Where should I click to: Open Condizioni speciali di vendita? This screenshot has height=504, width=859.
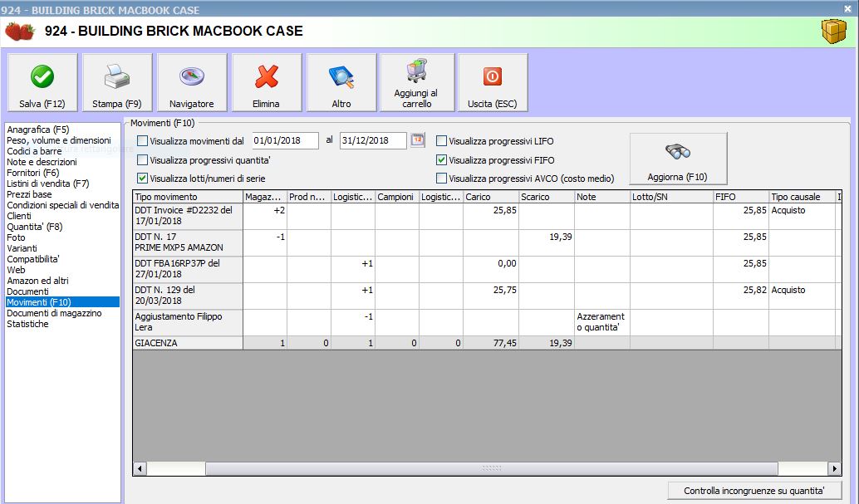pyautogui.click(x=62, y=205)
